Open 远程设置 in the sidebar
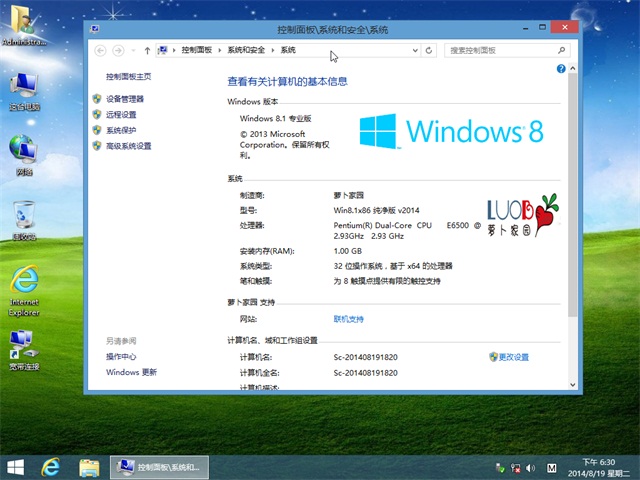 pos(121,115)
